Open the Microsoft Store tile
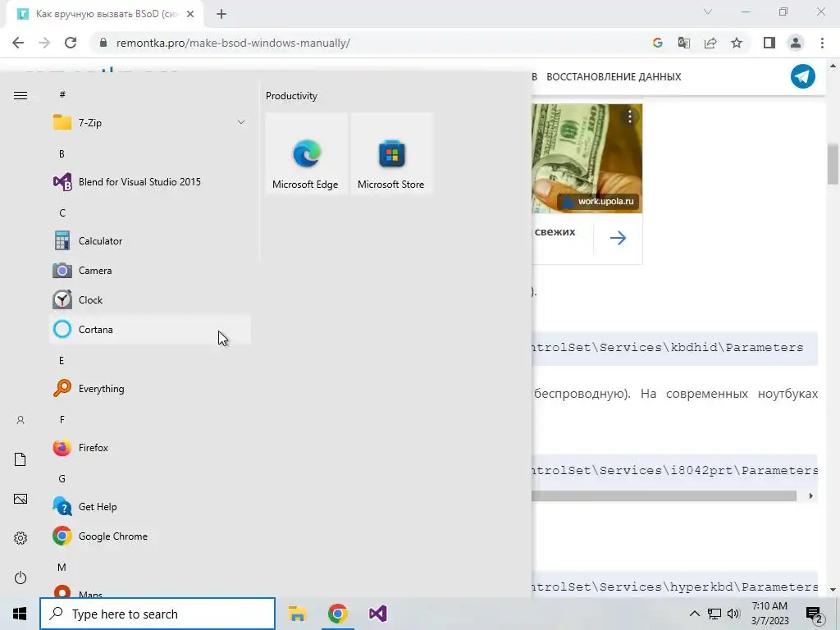The width and height of the screenshot is (840, 630). 391,153
